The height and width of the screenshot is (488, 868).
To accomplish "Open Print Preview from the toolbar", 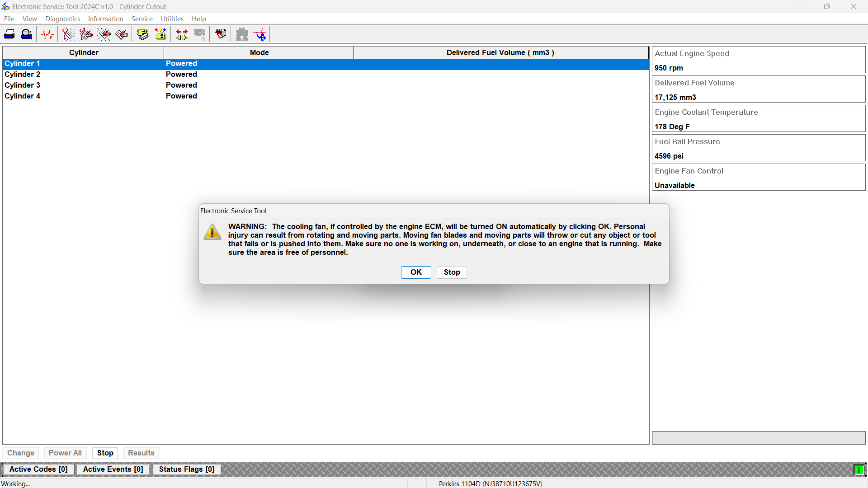I will 27,34.
